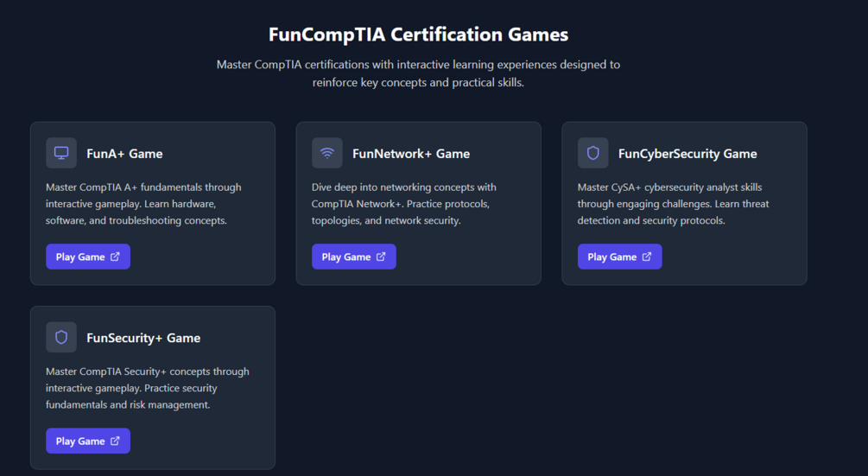Click the FunA+ card description text

pyautogui.click(x=143, y=204)
